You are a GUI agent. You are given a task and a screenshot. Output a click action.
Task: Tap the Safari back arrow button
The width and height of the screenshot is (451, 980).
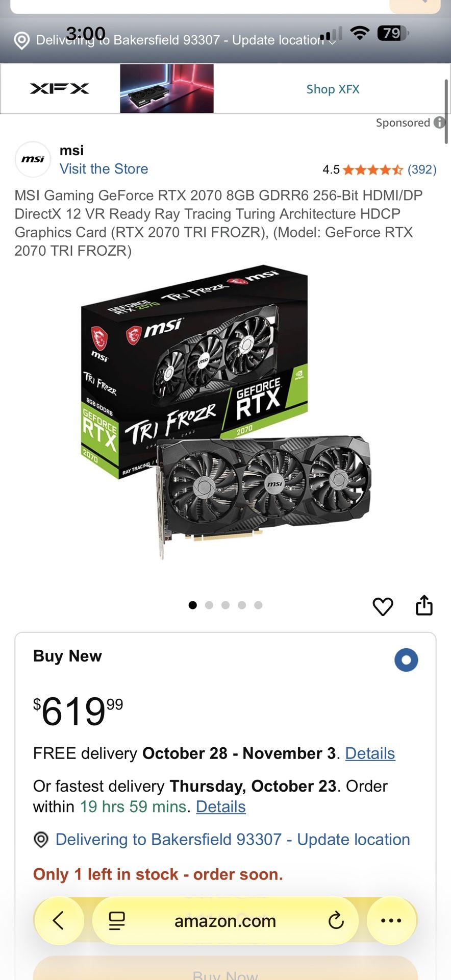[x=59, y=921]
